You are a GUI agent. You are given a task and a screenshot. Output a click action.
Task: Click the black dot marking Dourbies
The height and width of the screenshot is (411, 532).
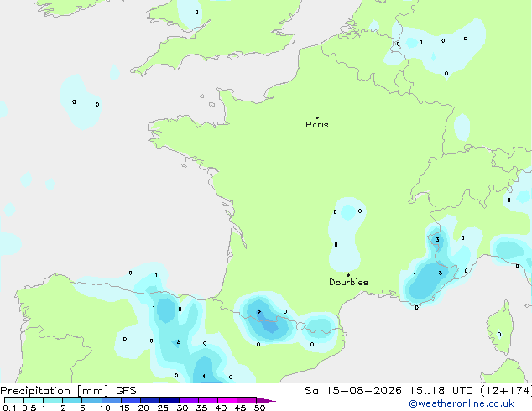(x=348, y=275)
